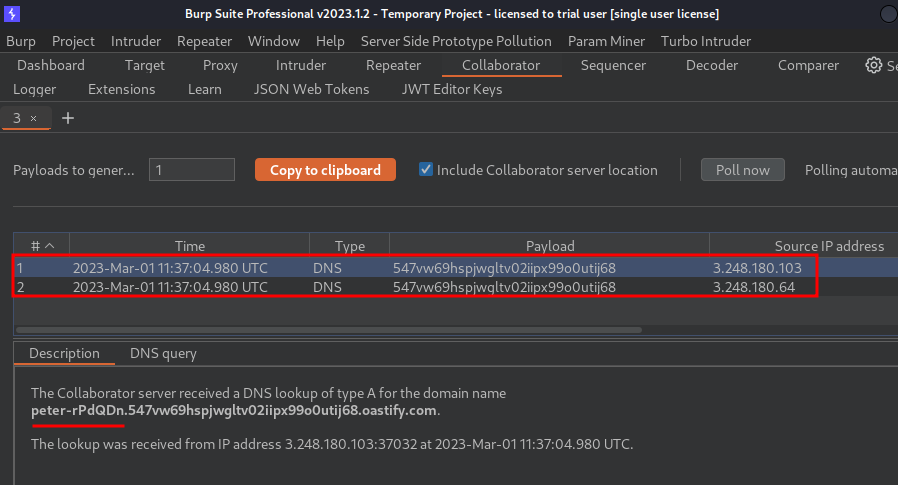The height and width of the screenshot is (485, 898).
Task: Open the Turbo Intruder menu
Action: click(706, 41)
